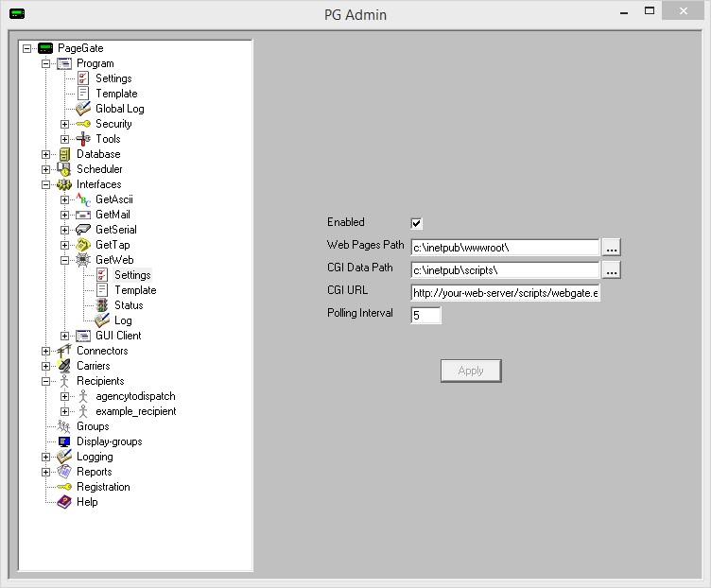The image size is (711, 588).
Task: Click the Logging book icon
Action: coord(64,457)
